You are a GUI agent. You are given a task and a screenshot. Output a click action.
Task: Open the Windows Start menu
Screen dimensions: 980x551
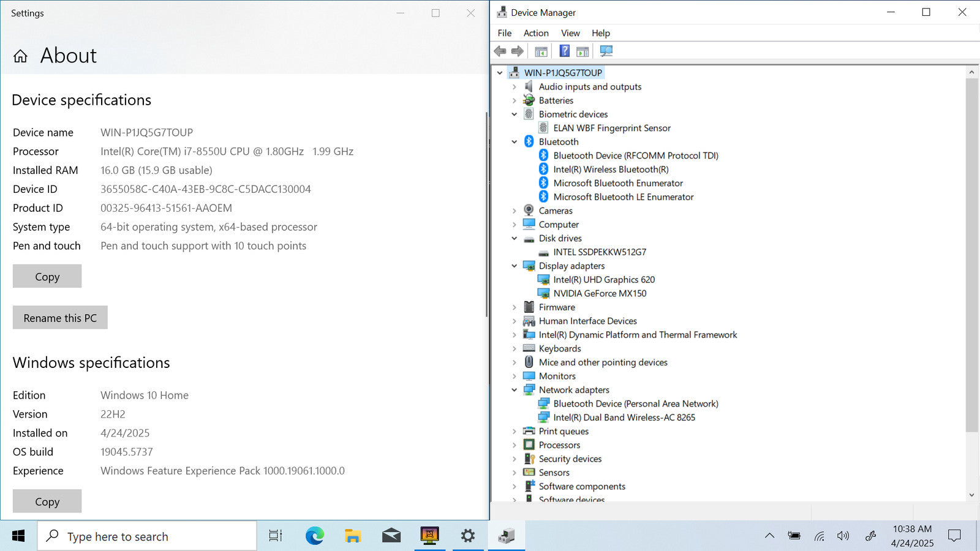18,536
